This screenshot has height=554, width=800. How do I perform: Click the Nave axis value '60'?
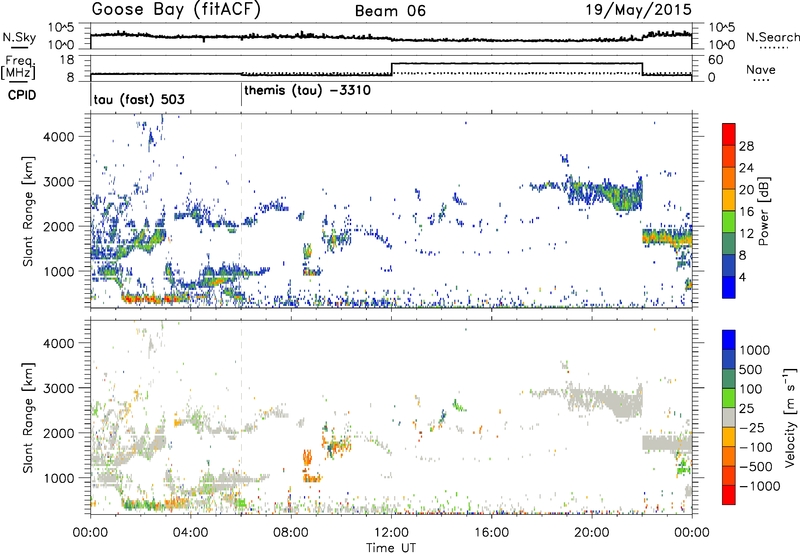click(716, 60)
